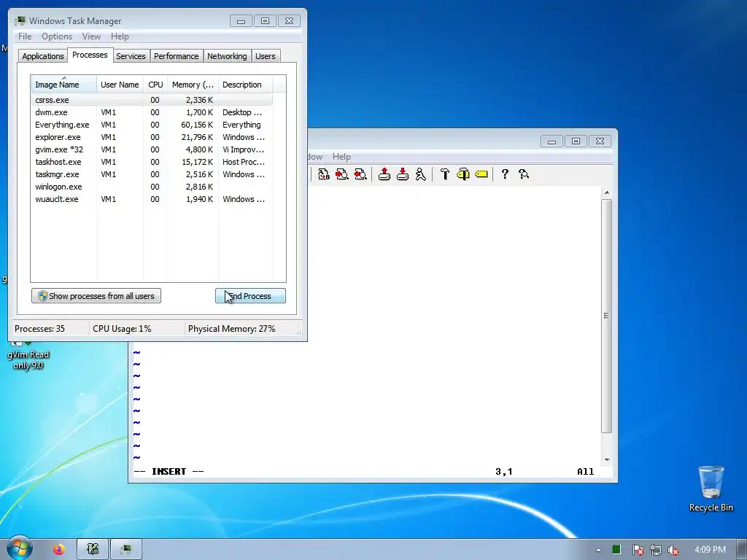
Task: Select the dwm.exe process
Action: [x=152, y=112]
